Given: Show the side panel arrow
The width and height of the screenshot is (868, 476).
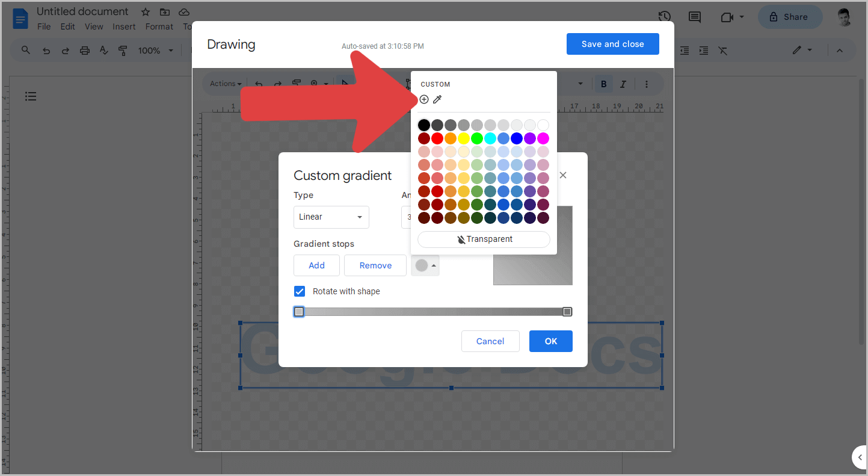Looking at the screenshot, I should coord(860,457).
